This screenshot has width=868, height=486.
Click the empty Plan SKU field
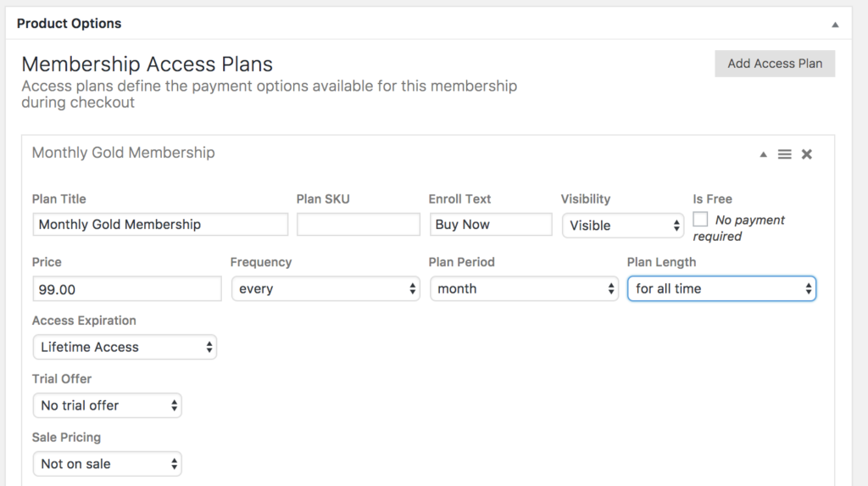coord(359,225)
